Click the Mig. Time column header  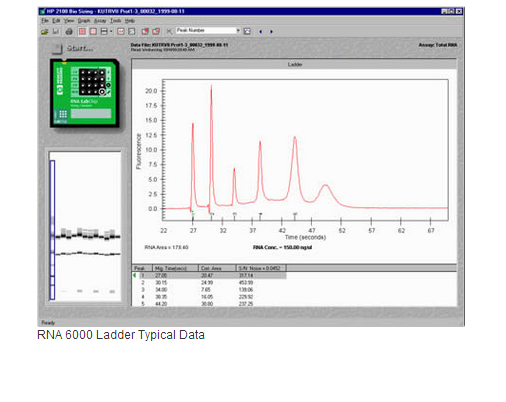pyautogui.click(x=176, y=268)
